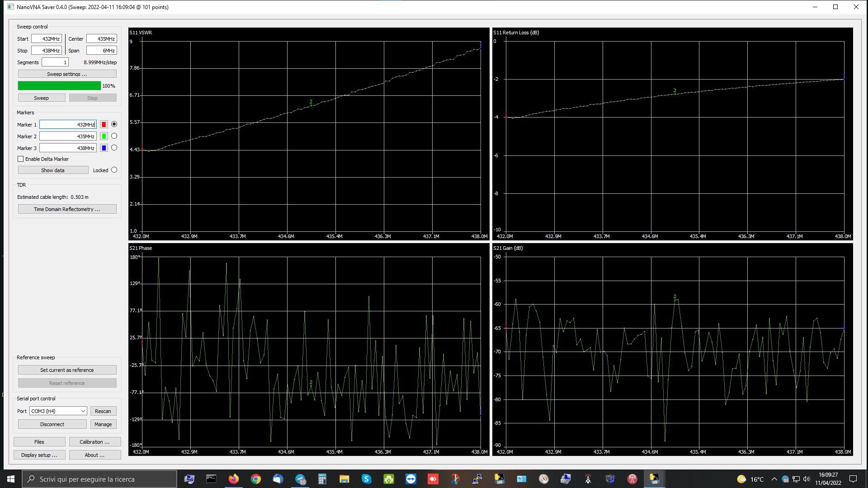The image size is (868, 488).
Task: Click the S11 Return Loss chart title
Action: [x=516, y=33]
